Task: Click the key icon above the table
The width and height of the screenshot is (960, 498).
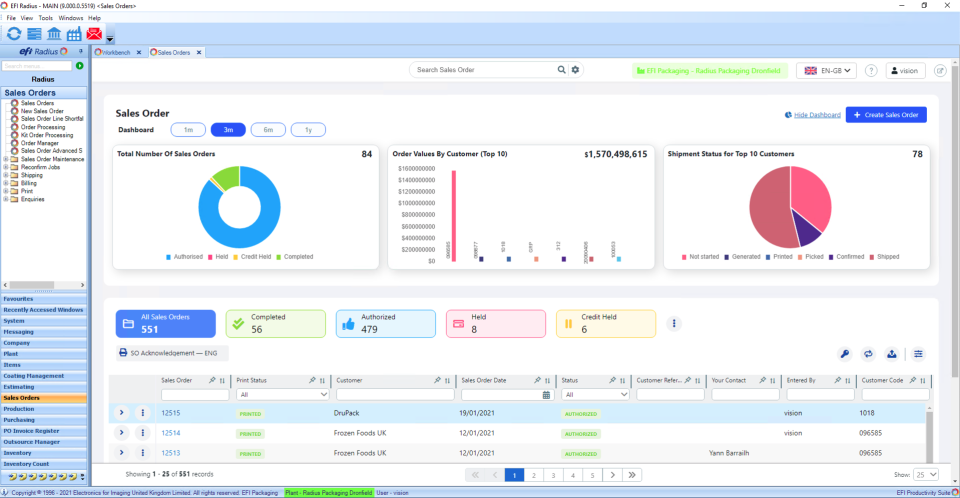Action: 844,354
